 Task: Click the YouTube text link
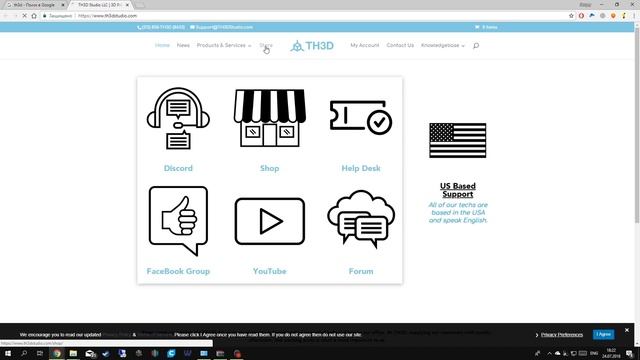click(269, 271)
